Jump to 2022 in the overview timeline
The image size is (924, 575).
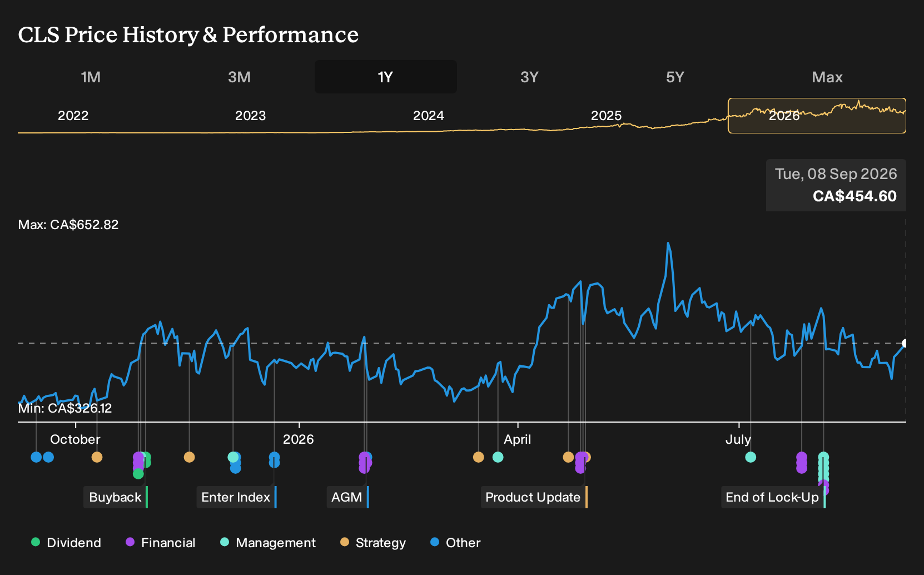tap(73, 116)
